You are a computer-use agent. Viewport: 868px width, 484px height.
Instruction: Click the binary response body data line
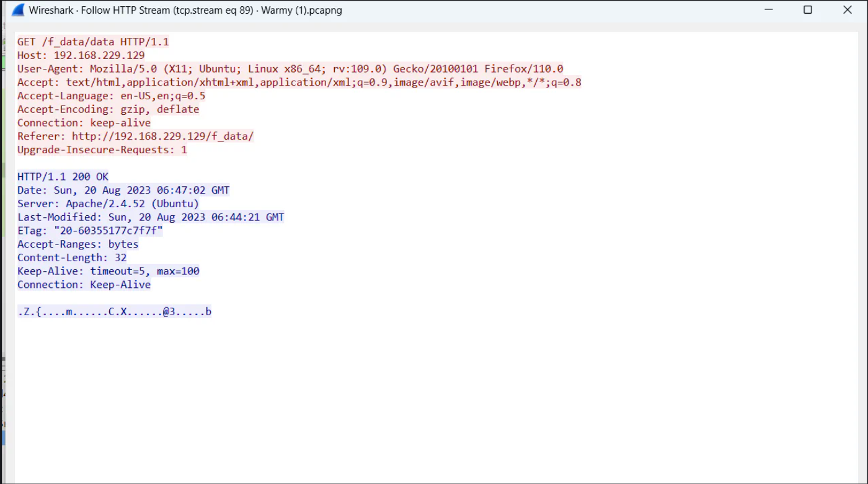[x=114, y=312]
